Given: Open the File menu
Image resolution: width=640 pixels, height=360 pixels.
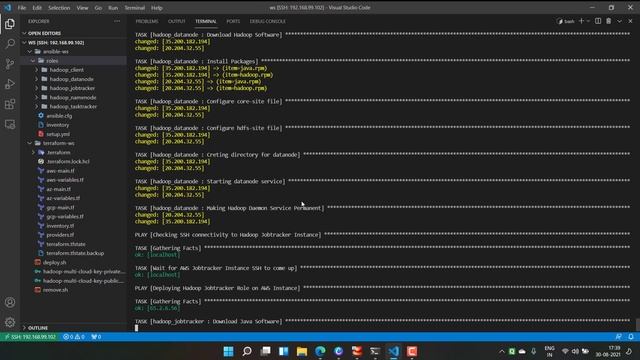Looking at the screenshot, I should [x=22, y=8].
